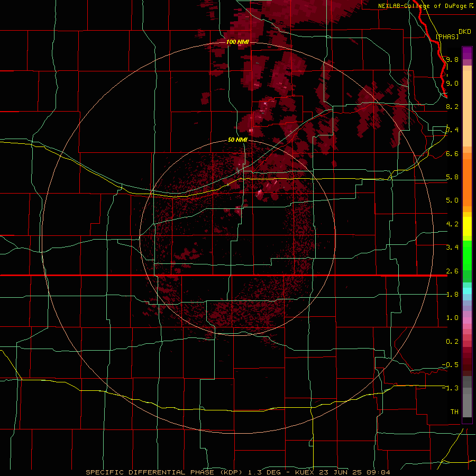Pick the cyan segment of the color bar
This screenshot has width=476, height=476.
[x=467, y=291]
